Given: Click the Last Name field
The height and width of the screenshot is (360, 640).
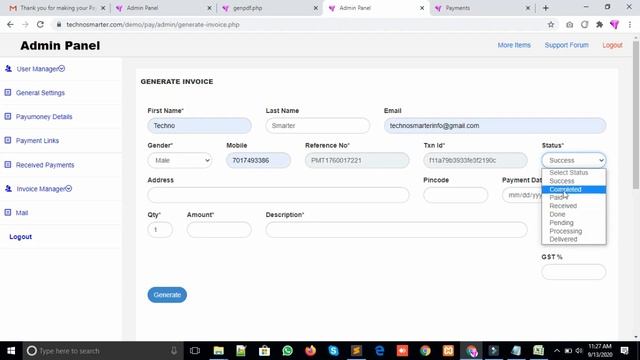Looking at the screenshot, I should click(318, 126).
